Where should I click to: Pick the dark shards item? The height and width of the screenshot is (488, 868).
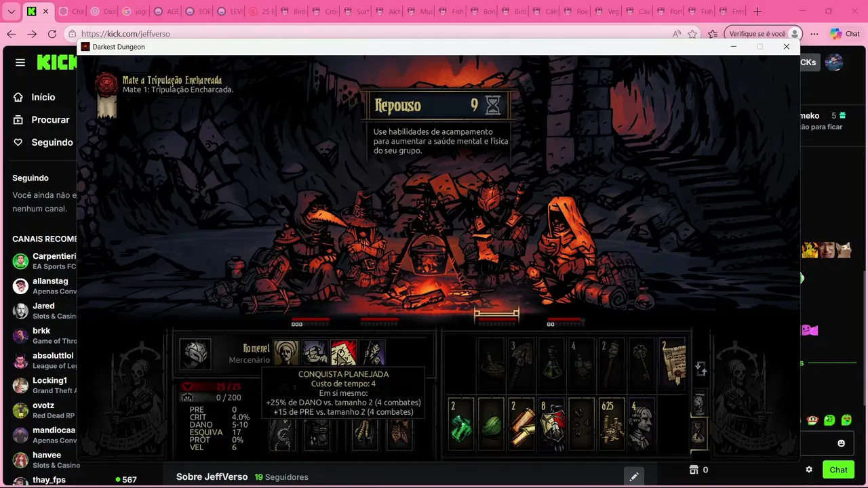coord(581,424)
